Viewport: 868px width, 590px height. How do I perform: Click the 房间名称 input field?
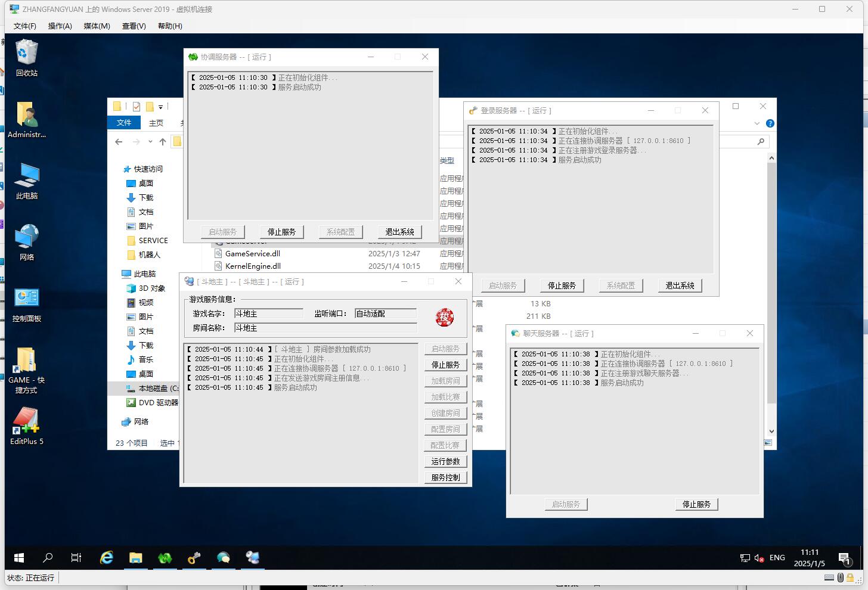pyautogui.click(x=325, y=328)
